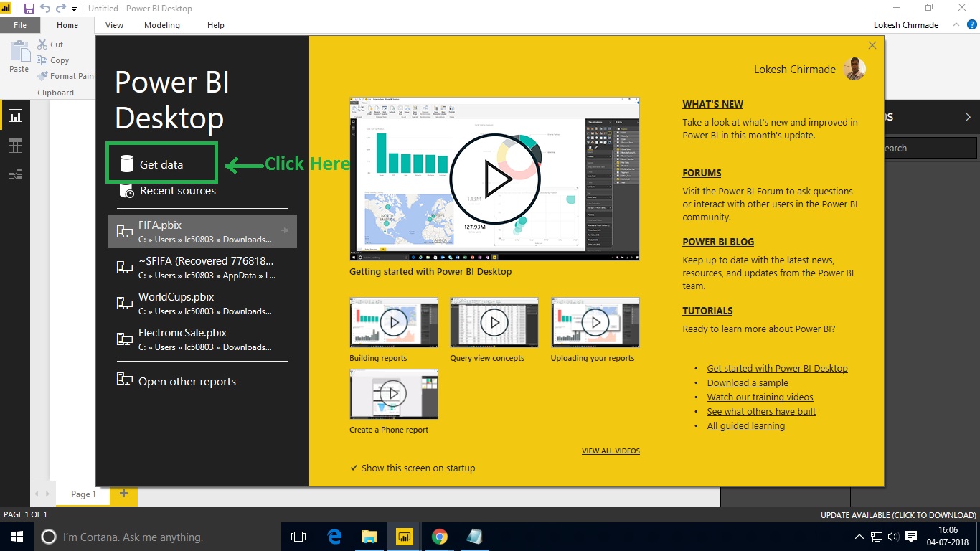Image resolution: width=980 pixels, height=551 pixels.
Task: Switch to the Modeling tab
Action: click(x=161, y=24)
